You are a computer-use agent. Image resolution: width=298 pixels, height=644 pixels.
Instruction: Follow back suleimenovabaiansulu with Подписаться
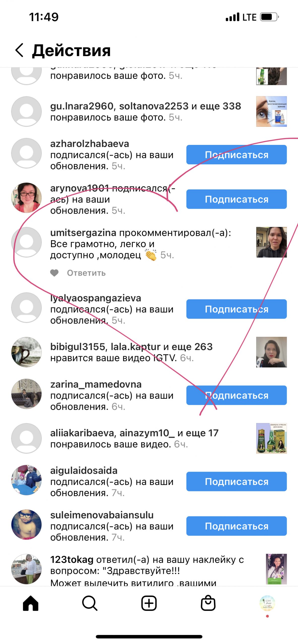(237, 526)
